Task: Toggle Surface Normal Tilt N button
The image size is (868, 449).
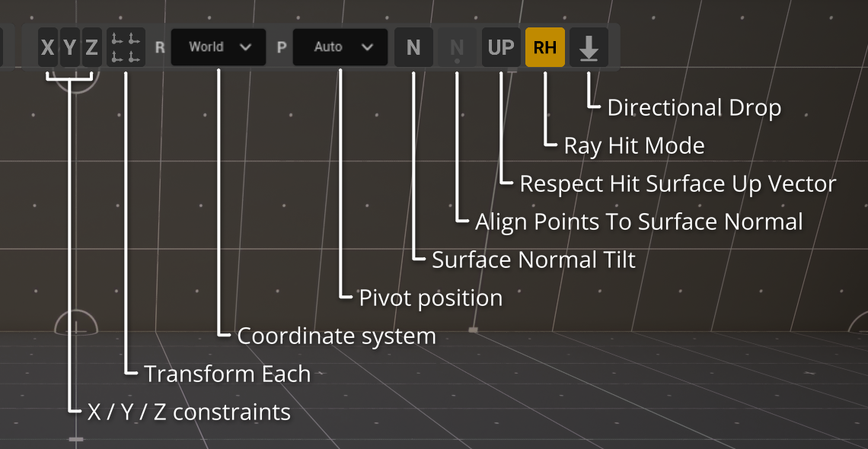Action: [413, 47]
